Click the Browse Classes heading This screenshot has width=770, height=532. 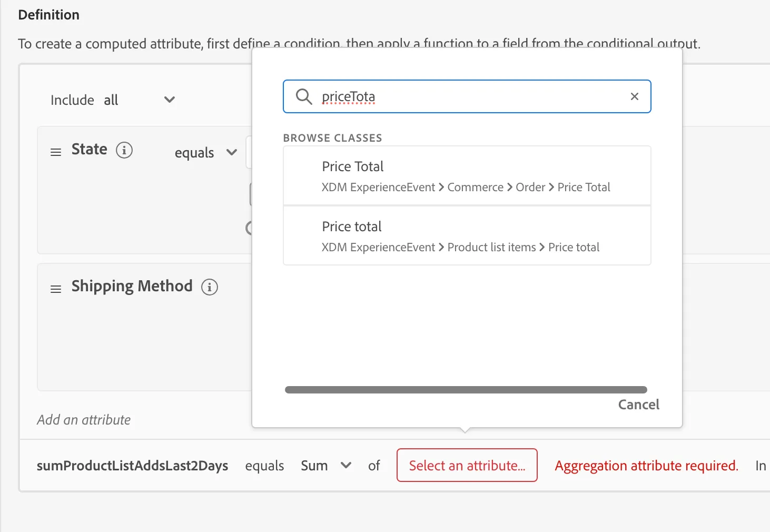[333, 138]
